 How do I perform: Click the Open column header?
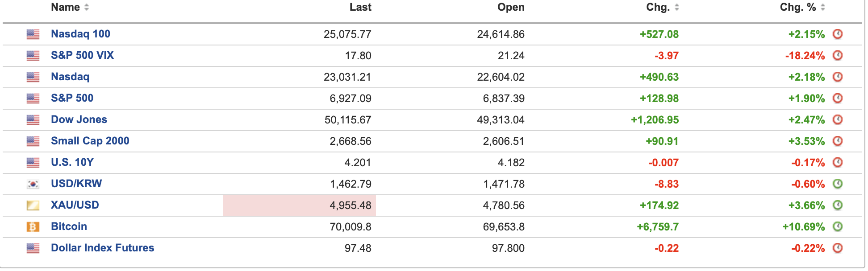pos(511,8)
